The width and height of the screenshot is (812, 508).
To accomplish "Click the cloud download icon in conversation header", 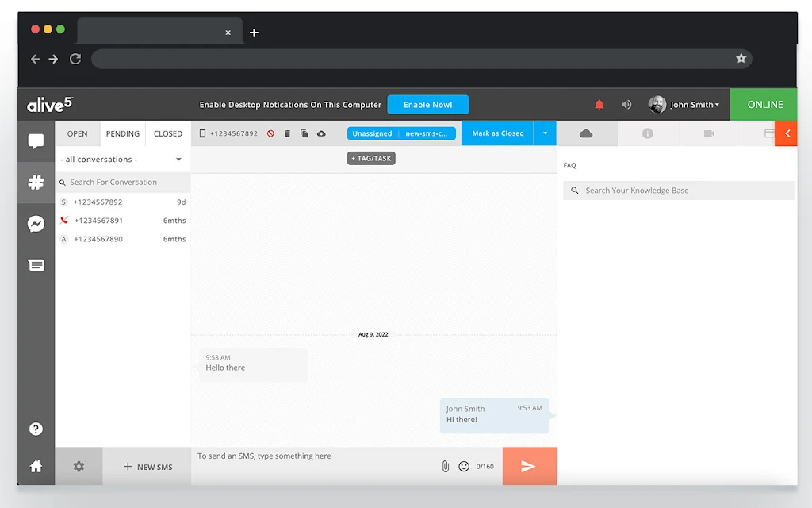I will 322,133.
